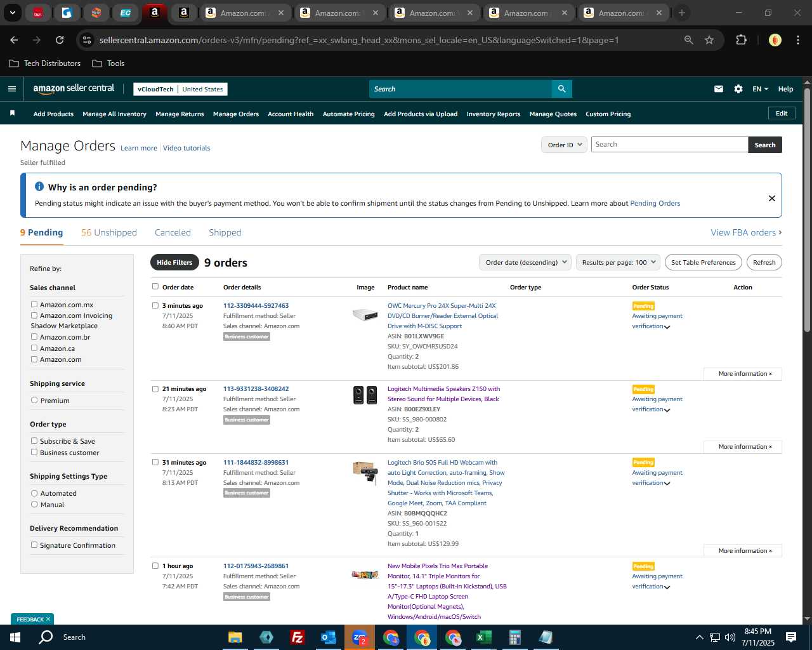Viewport: 812px width, 650px height.
Task: Open a new browser tab
Action: pyautogui.click(x=682, y=13)
